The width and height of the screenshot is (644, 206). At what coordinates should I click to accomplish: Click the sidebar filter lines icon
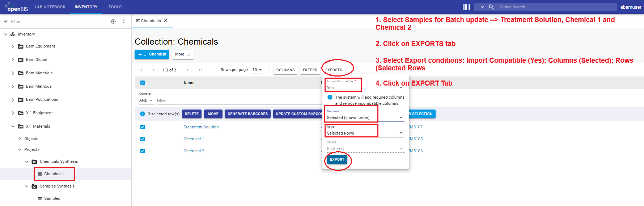point(6,21)
